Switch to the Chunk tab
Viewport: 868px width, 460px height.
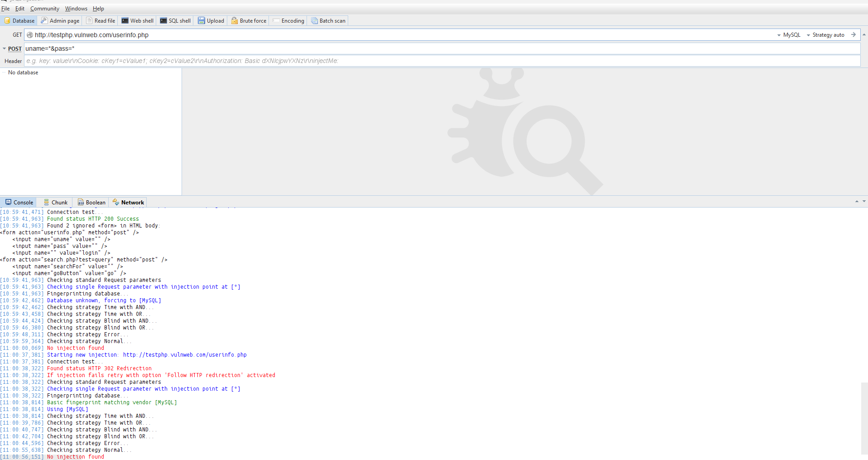[55, 202]
